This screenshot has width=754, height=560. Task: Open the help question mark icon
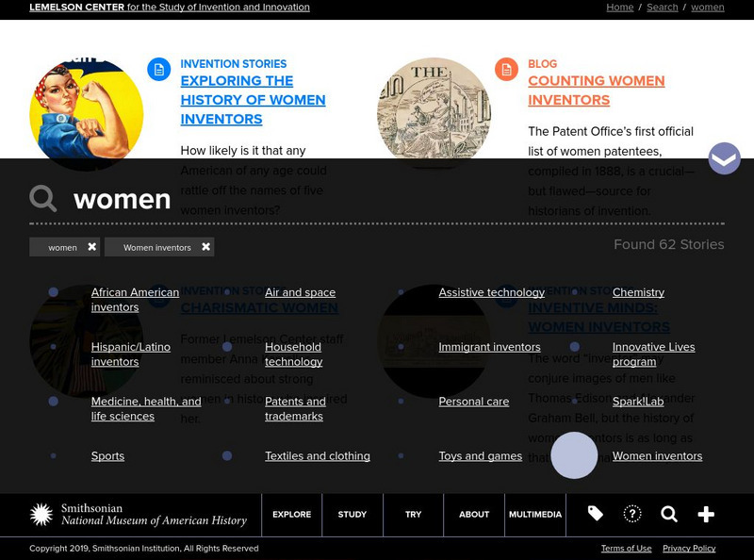pos(632,514)
